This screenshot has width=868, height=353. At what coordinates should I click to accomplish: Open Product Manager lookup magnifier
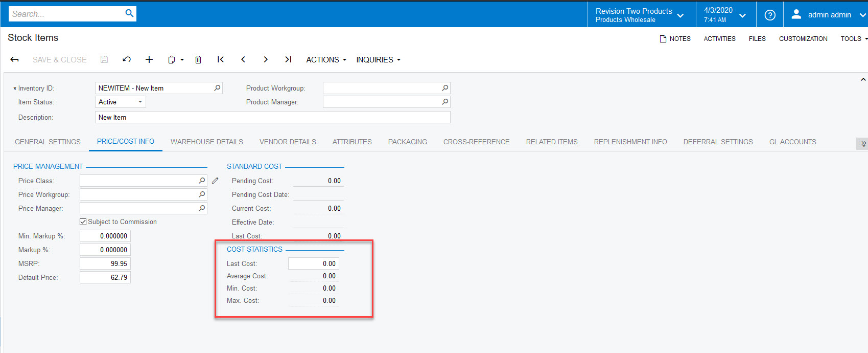445,102
